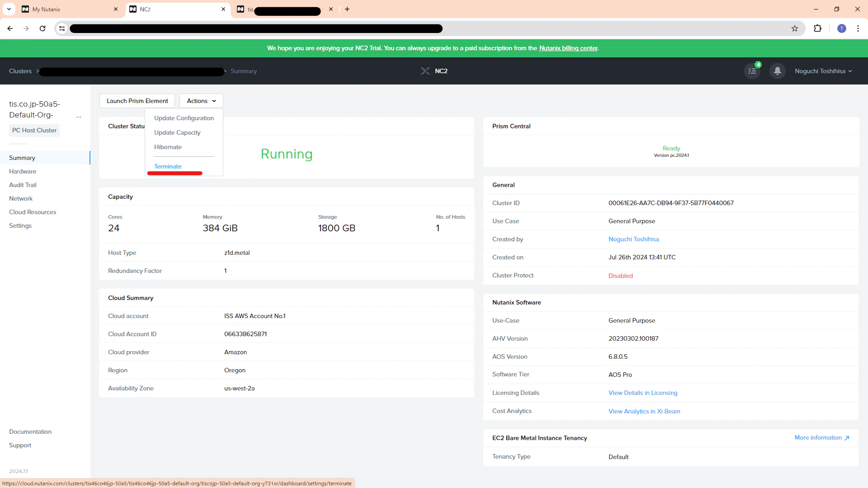Close the My Nutanix browser tab
This screenshot has width=868, height=488.
pos(116,9)
